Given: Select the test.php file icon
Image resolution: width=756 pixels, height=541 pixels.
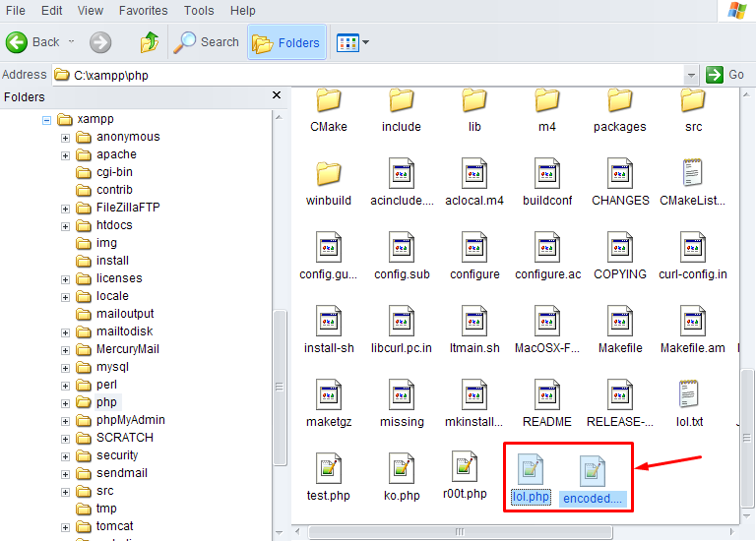Looking at the screenshot, I should tap(329, 468).
